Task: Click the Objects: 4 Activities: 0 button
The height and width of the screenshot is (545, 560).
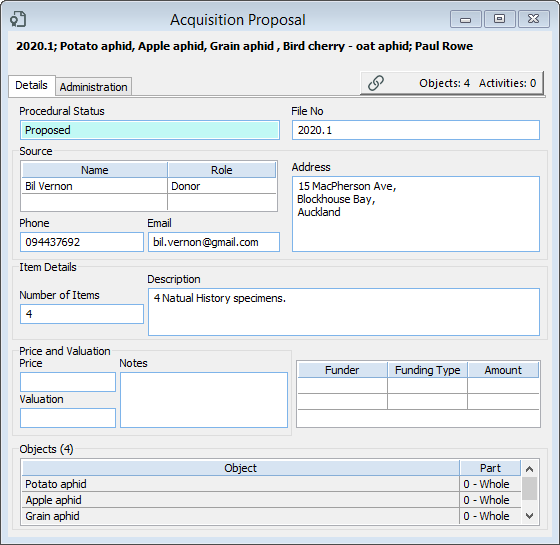Action: click(x=452, y=83)
